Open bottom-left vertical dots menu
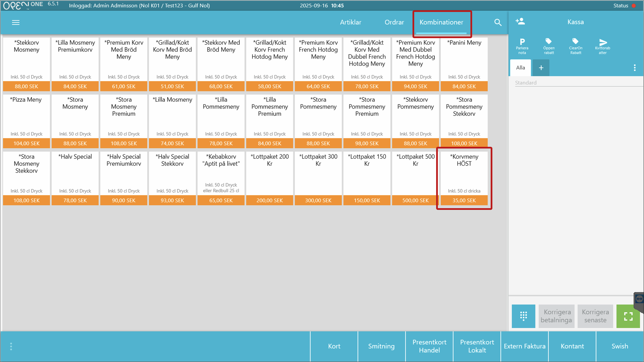 point(11,346)
